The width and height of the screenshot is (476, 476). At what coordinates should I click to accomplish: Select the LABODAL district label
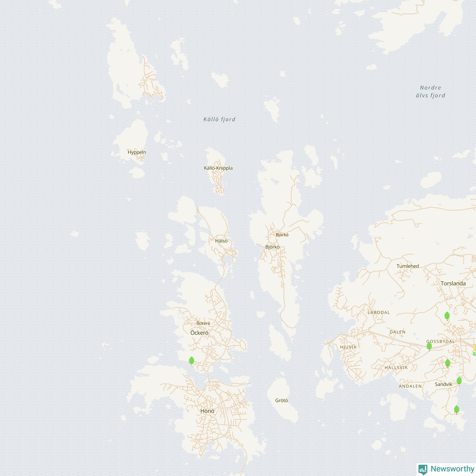pyautogui.click(x=379, y=312)
